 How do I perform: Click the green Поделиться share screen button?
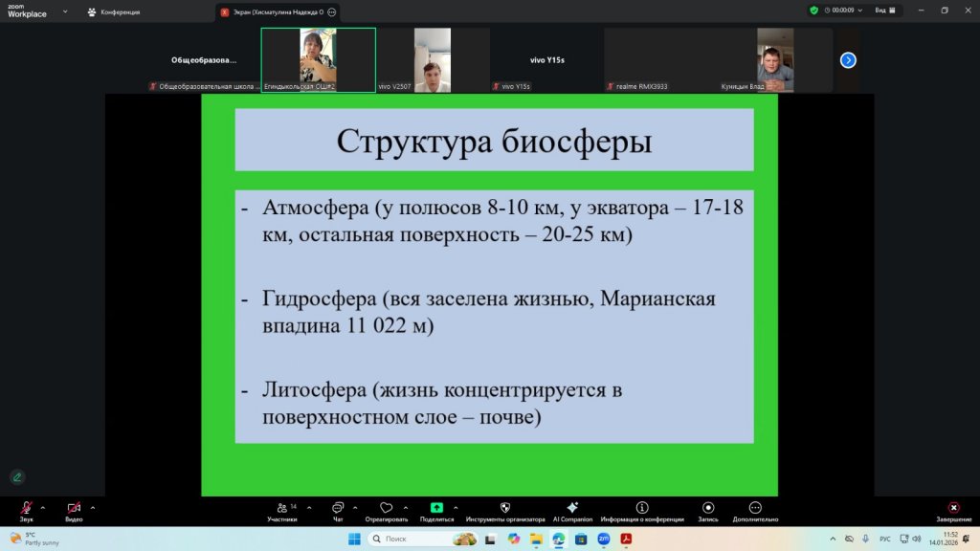point(436,508)
